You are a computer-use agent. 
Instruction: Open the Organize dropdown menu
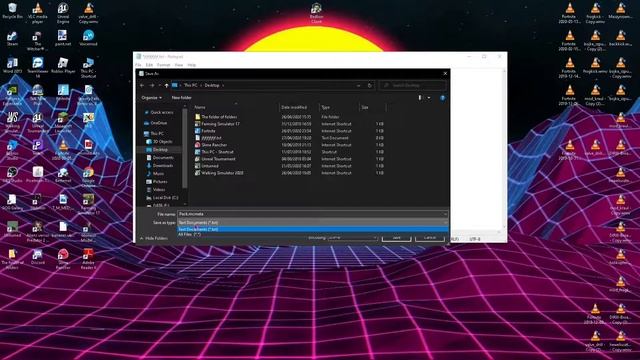(151, 98)
